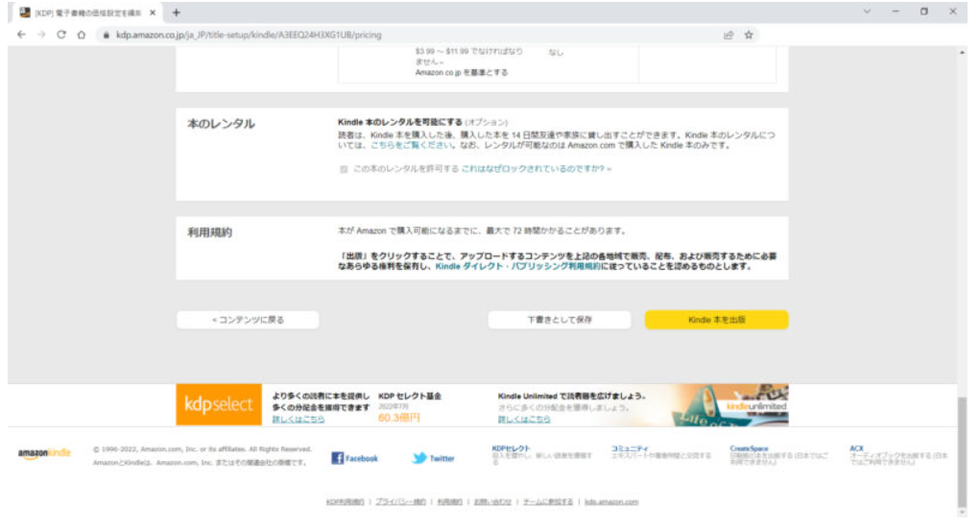Click the browser forward arrow
980x529 pixels.
click(41, 35)
